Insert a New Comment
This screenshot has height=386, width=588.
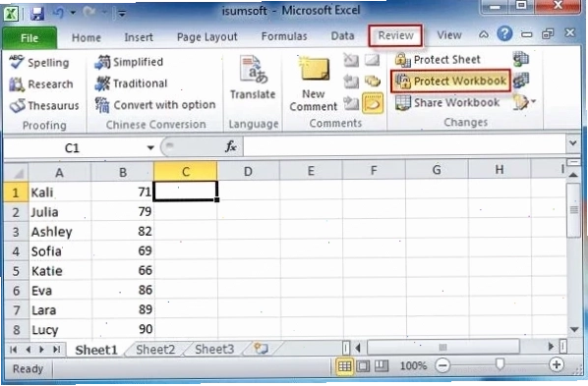pyautogui.click(x=314, y=83)
